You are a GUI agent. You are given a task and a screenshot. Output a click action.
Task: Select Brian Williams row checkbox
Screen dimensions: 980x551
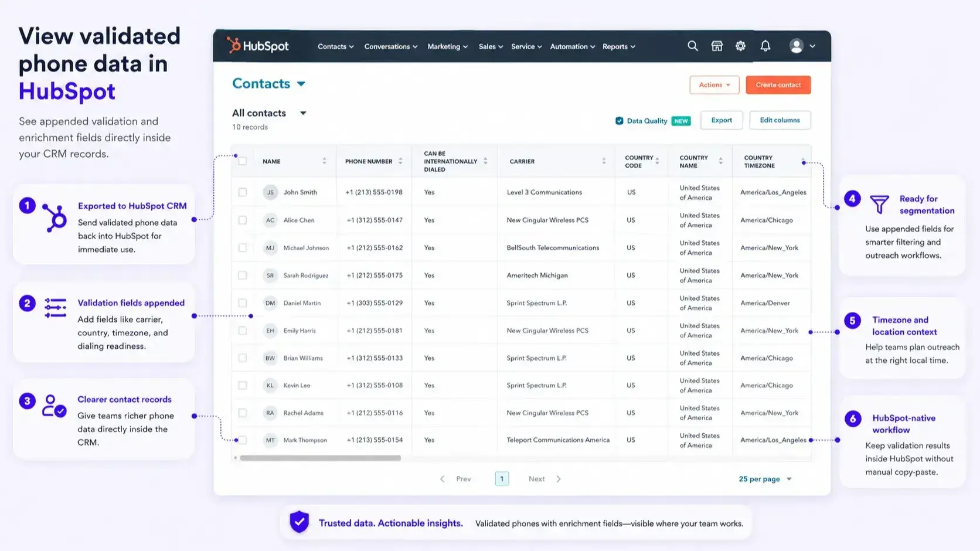click(243, 358)
